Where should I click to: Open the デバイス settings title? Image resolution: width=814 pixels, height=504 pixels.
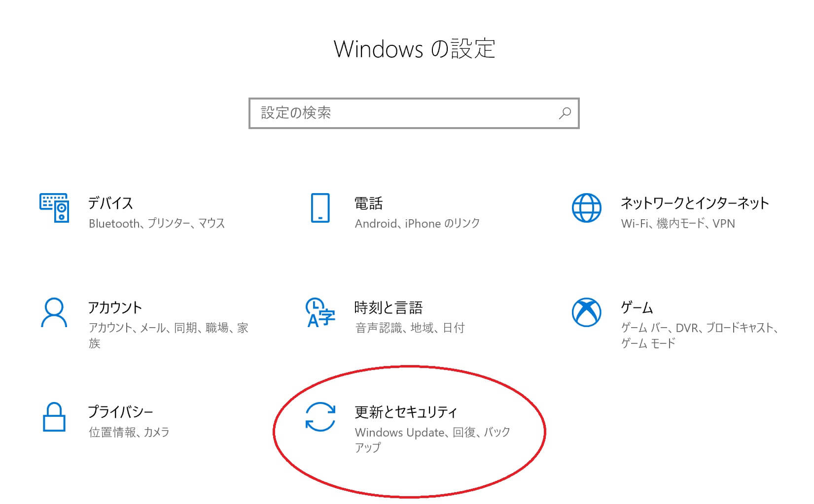tap(110, 203)
